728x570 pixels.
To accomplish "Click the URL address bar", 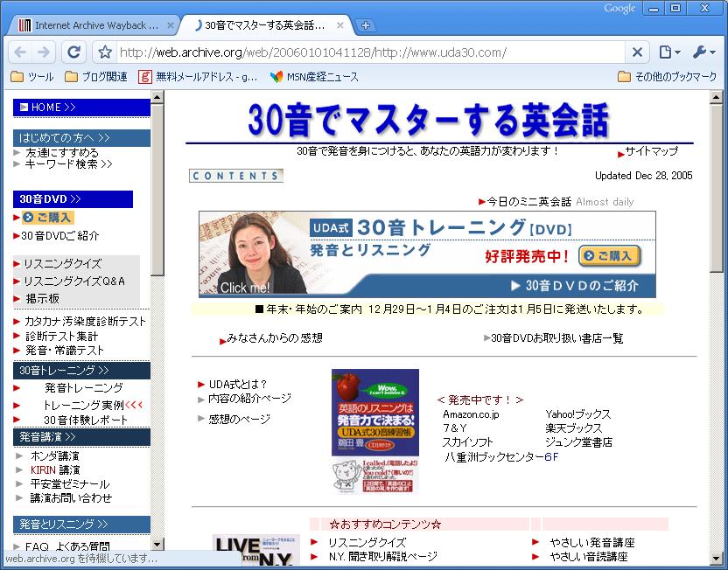I will pos(370,52).
